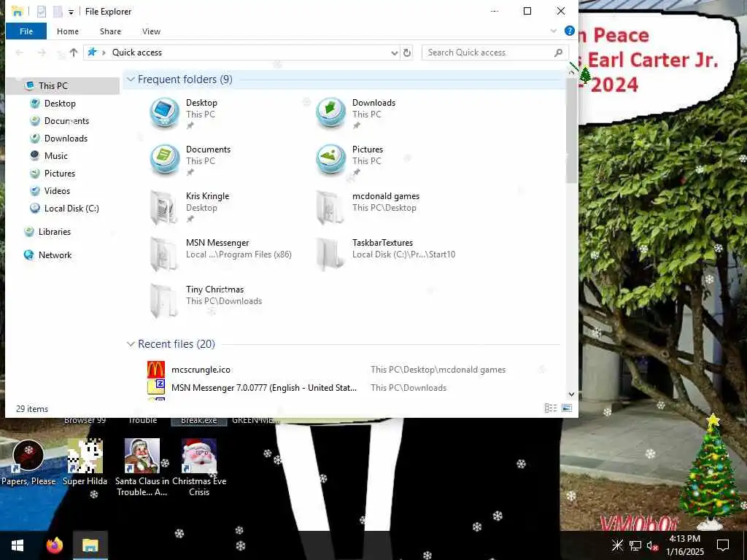Open the Kris Kringle folder icon
This screenshot has width=747, height=560.
tap(164, 207)
